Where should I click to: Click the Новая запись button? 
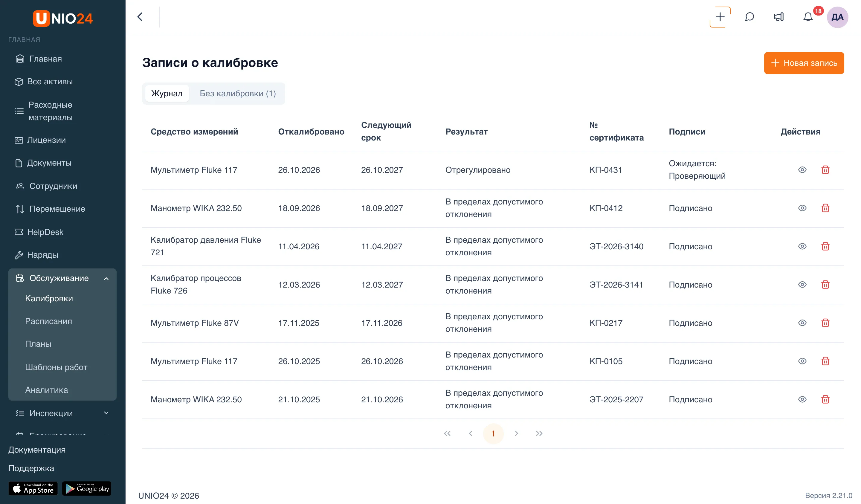coord(804,63)
